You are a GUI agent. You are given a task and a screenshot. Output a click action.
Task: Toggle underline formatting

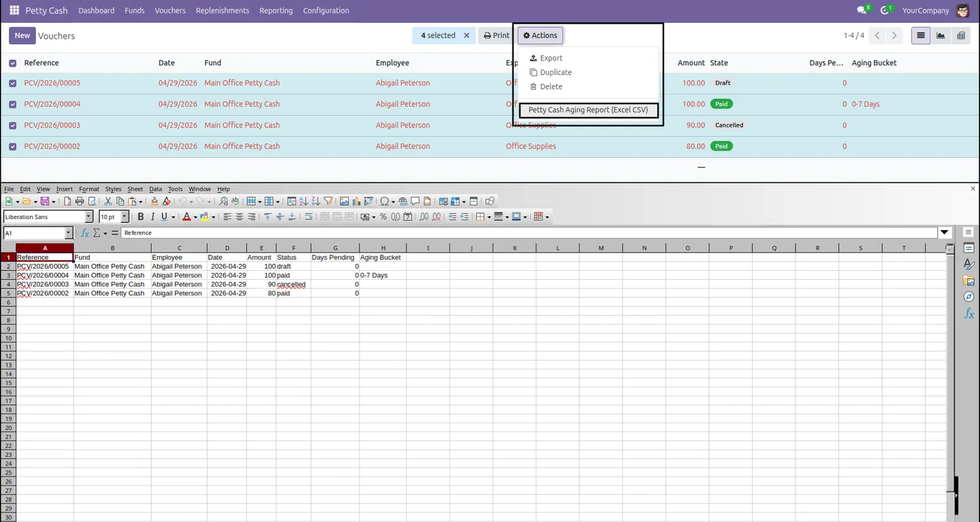coord(164,217)
